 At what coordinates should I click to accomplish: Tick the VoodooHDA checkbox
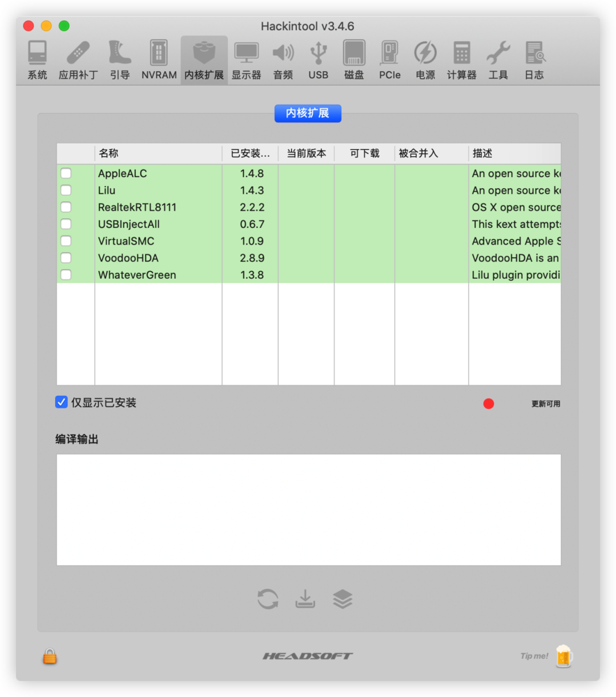66,258
